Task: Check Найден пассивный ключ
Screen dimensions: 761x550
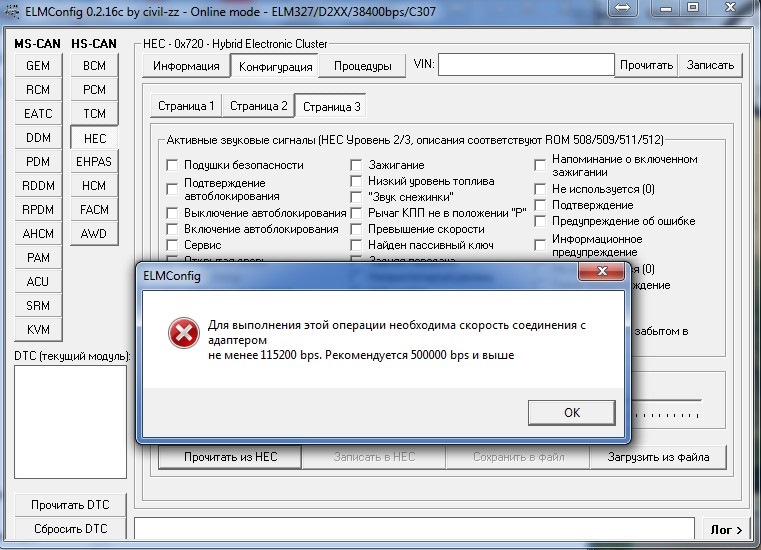Action: point(356,245)
